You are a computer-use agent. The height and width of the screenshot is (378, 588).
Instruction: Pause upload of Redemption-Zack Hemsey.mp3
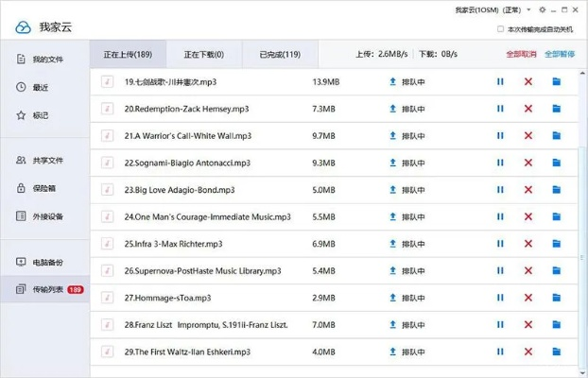tap(500, 109)
